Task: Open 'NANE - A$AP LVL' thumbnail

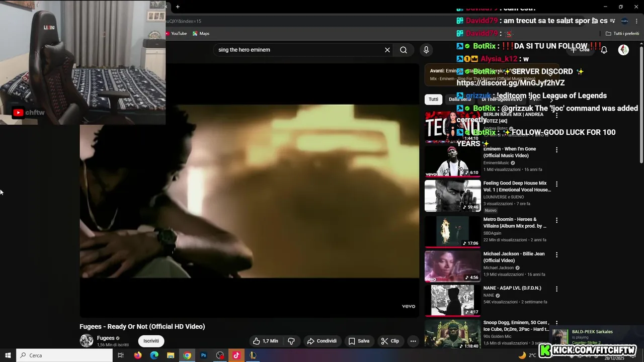Action: 452,301
